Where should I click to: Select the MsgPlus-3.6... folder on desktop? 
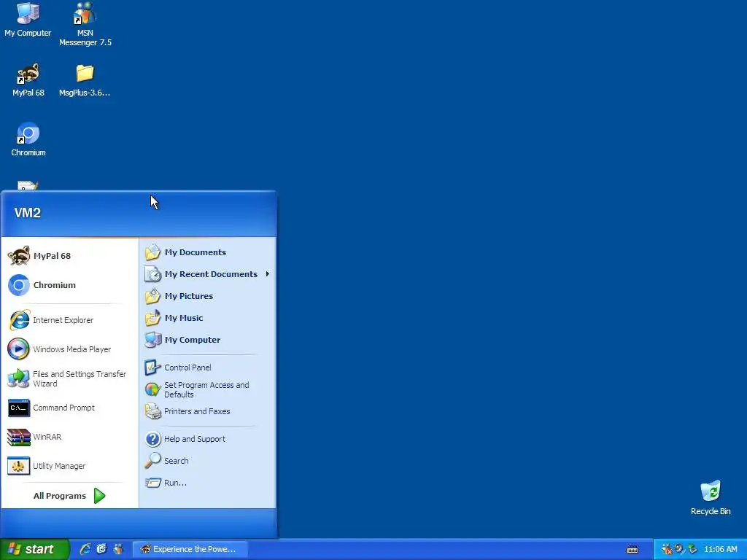(x=85, y=80)
